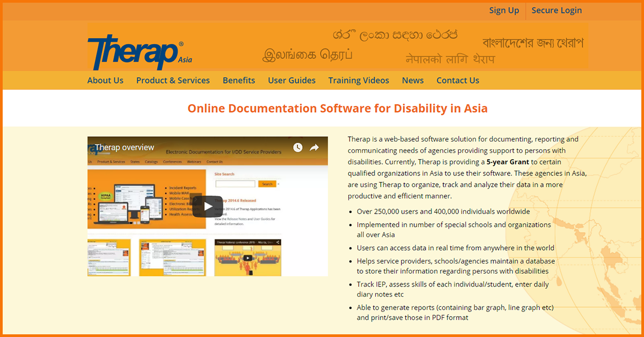
Task: Open the Sign Up link
Action: pos(504,10)
